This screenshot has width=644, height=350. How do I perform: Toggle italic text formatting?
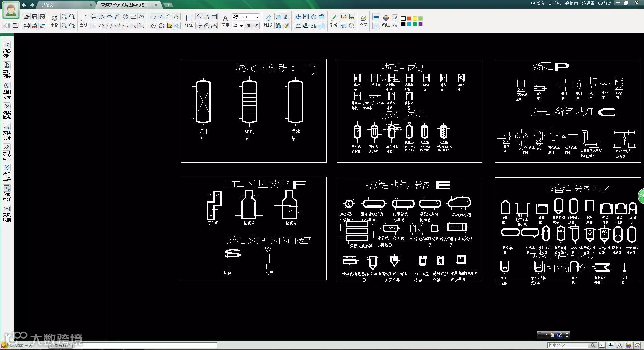256,26
